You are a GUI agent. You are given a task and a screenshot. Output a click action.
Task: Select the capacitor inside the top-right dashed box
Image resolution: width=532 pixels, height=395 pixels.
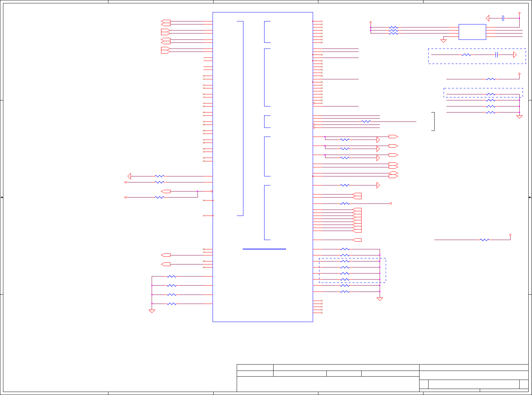[497, 55]
